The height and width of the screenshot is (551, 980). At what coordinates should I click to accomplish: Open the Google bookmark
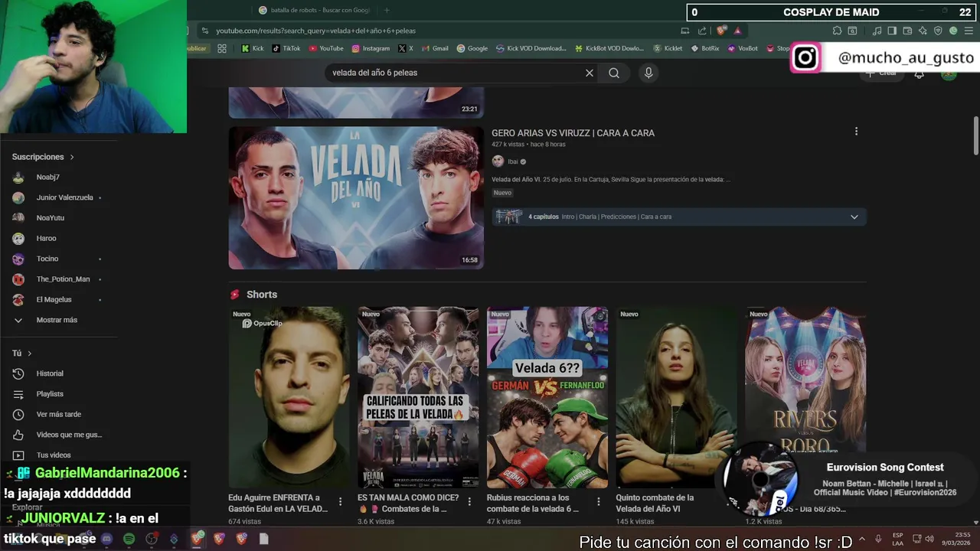[x=472, y=48]
